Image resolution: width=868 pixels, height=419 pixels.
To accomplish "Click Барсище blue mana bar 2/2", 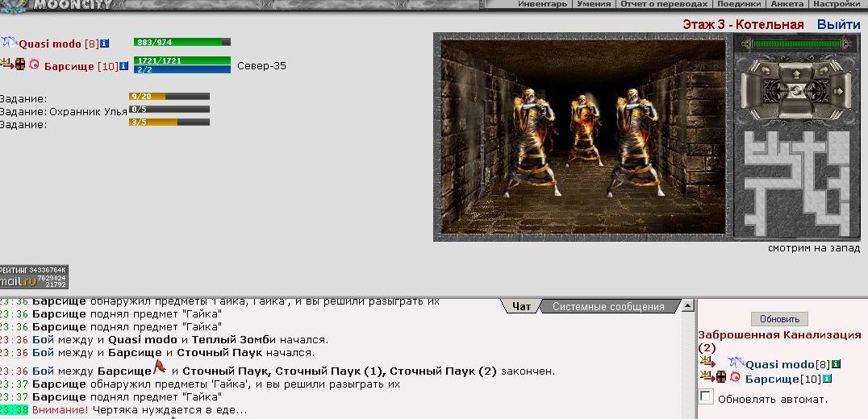I will pos(182,69).
